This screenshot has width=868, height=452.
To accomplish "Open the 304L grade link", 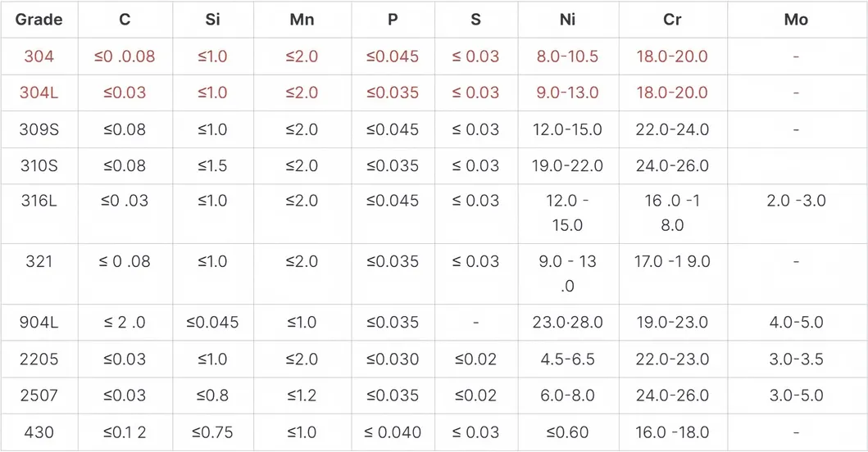I will [39, 93].
